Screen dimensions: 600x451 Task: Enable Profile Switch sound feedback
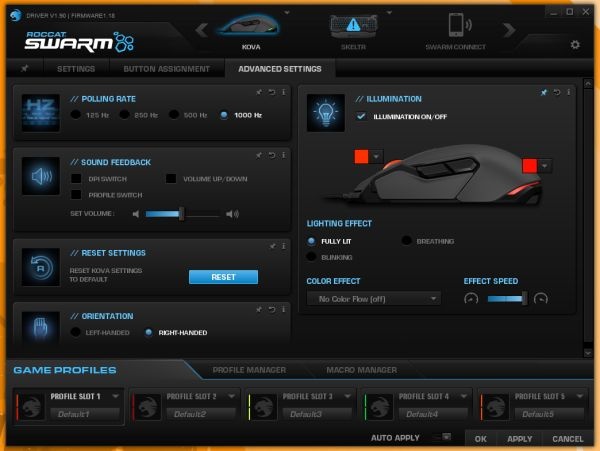click(76, 195)
